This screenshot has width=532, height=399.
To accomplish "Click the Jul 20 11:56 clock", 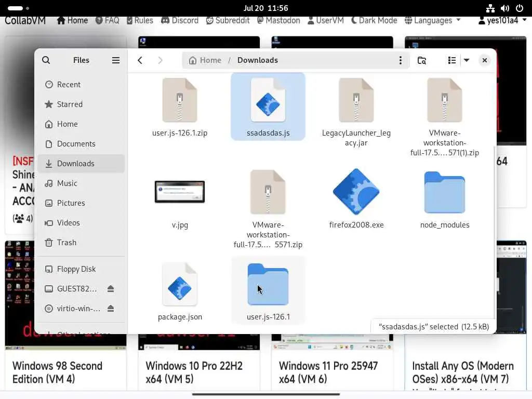I will point(265,8).
